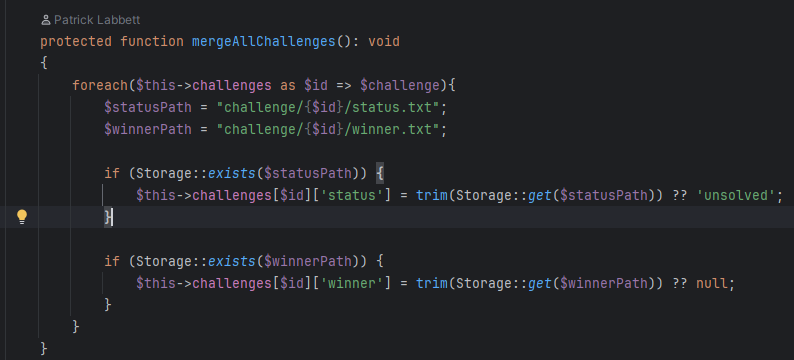The image size is (794, 360).
Task: Click the void return type
Action: point(384,42)
